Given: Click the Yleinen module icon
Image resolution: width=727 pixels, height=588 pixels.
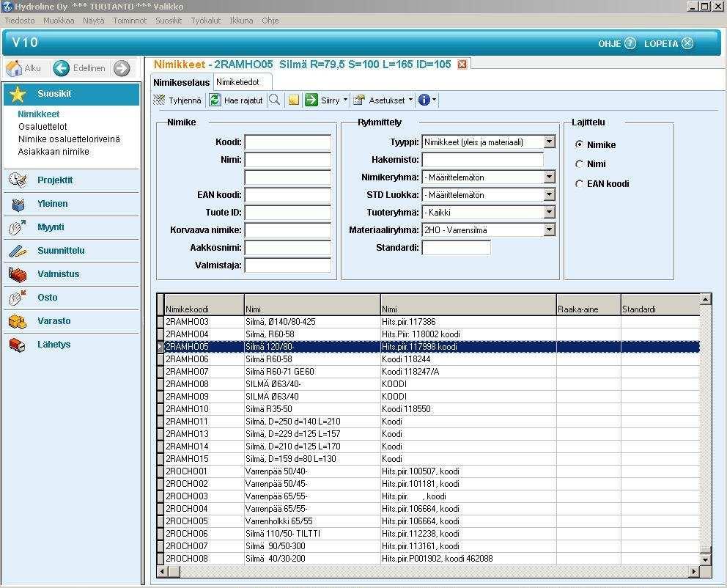Looking at the screenshot, I should point(18,204).
